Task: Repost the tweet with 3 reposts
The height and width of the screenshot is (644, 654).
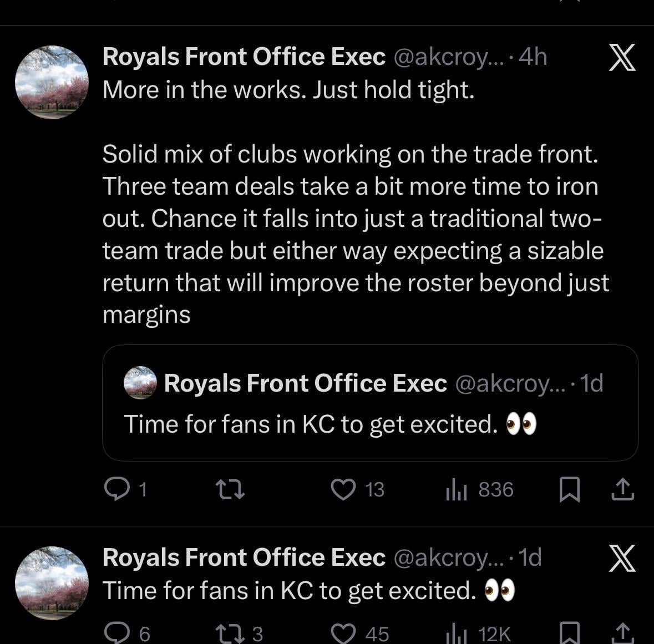Action: pos(229,633)
